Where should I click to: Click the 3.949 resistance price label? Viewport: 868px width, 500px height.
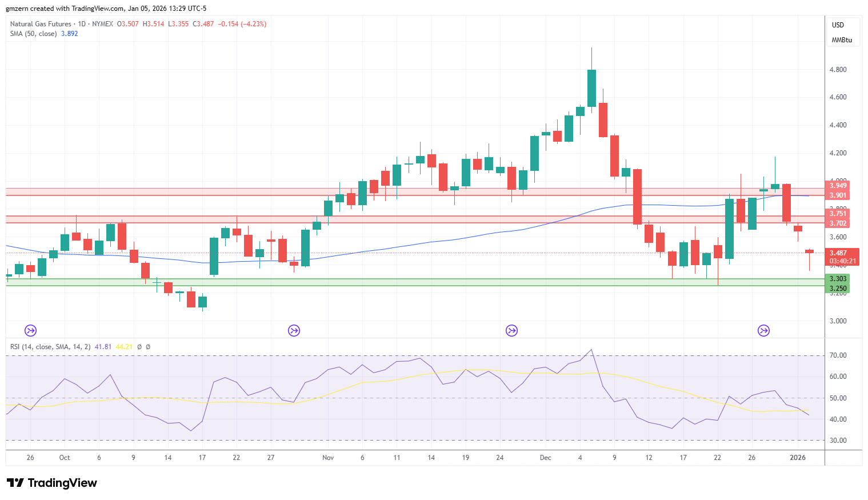(838, 186)
